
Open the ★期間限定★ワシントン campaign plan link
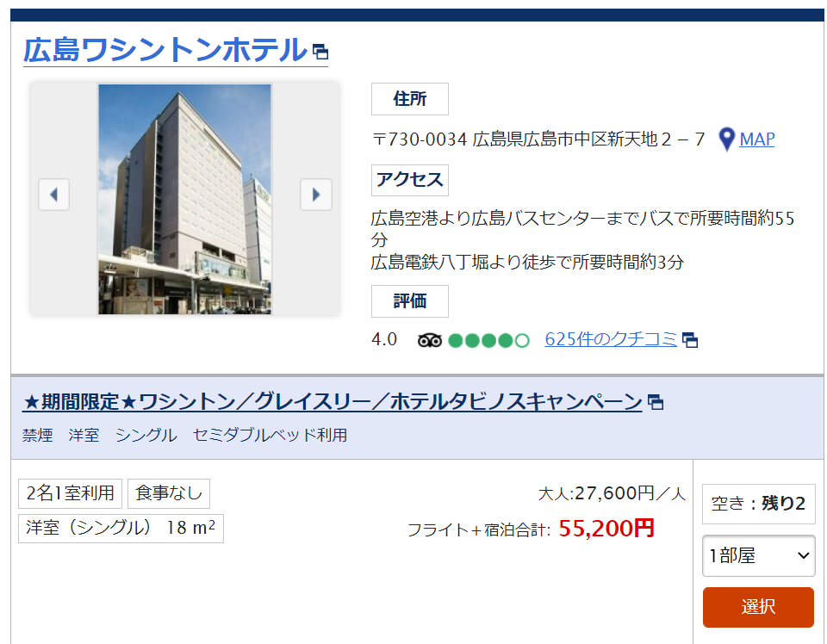tap(333, 402)
